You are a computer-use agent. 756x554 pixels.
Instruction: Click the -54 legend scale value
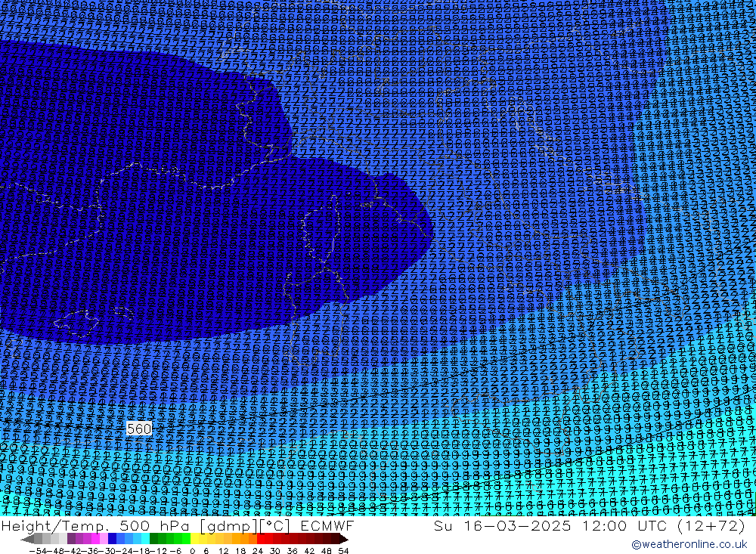point(38,551)
